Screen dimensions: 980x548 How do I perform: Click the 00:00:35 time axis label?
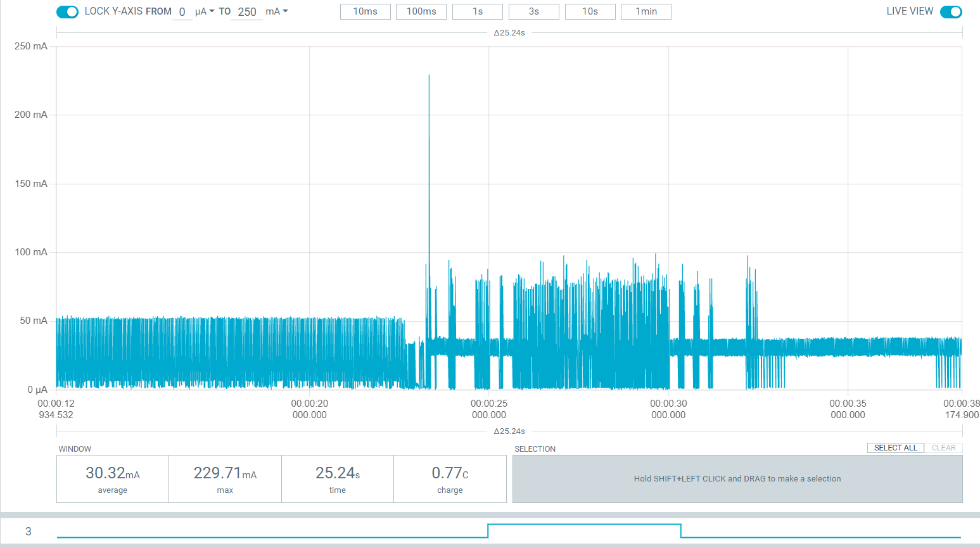848,409
